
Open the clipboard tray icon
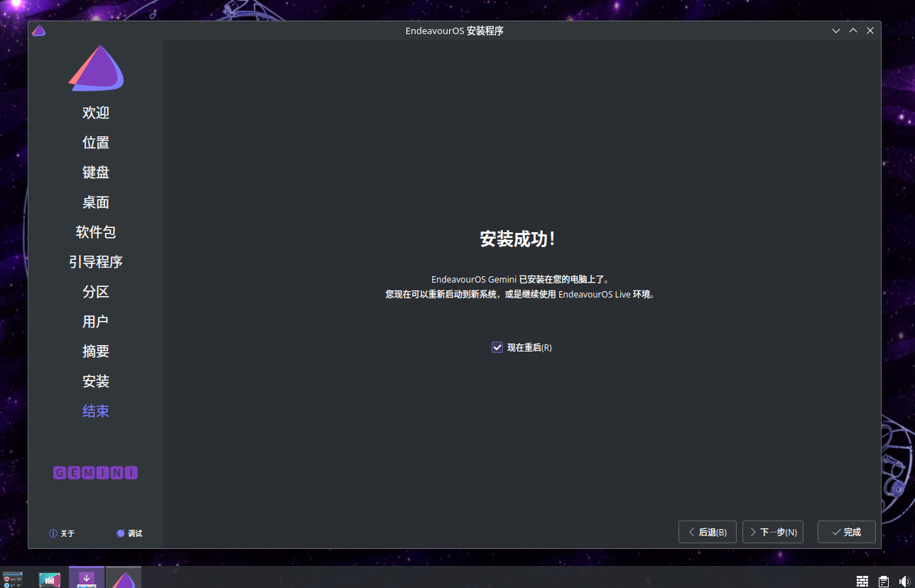coord(884,581)
